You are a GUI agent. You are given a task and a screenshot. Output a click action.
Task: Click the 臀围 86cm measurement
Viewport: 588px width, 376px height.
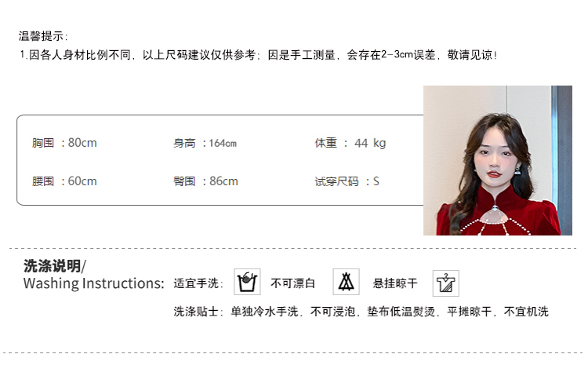[205, 181]
